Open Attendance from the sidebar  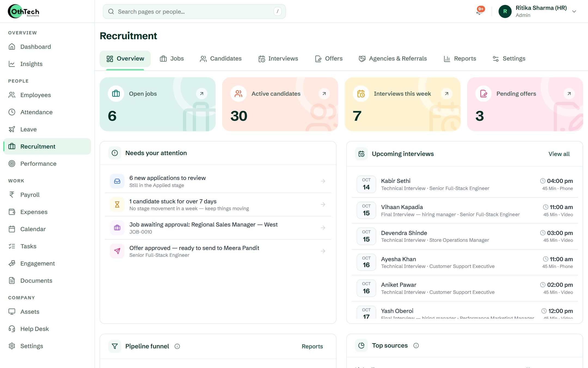47,112
